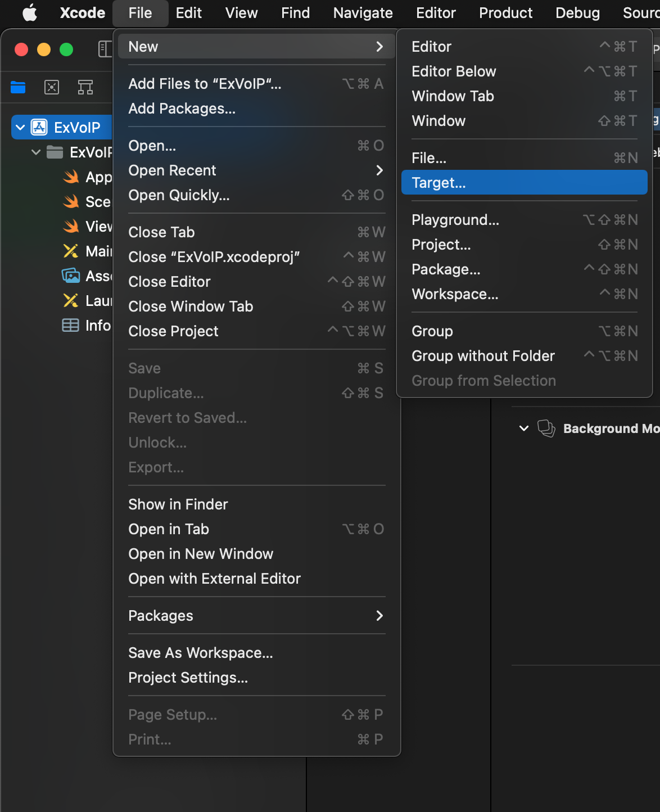The image size is (660, 812).
Task: Open the View menu
Action: (x=242, y=12)
